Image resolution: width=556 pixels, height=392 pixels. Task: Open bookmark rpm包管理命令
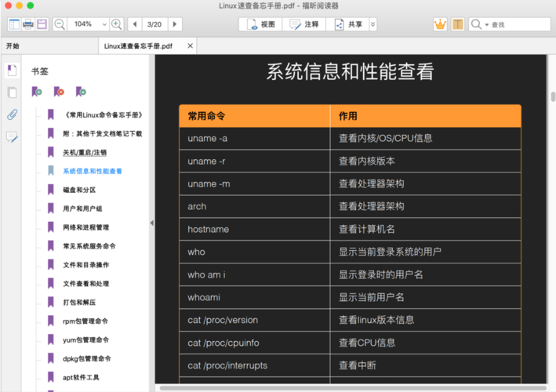[x=85, y=321]
